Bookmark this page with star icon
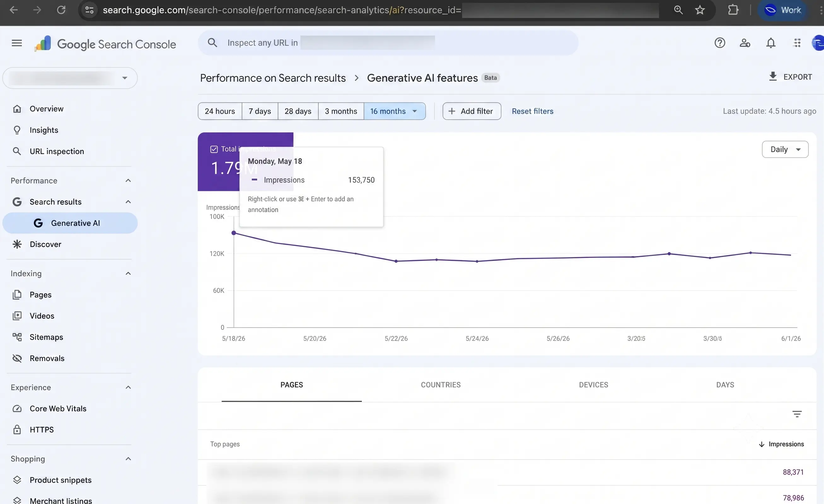This screenshot has width=824, height=504. pyautogui.click(x=700, y=10)
